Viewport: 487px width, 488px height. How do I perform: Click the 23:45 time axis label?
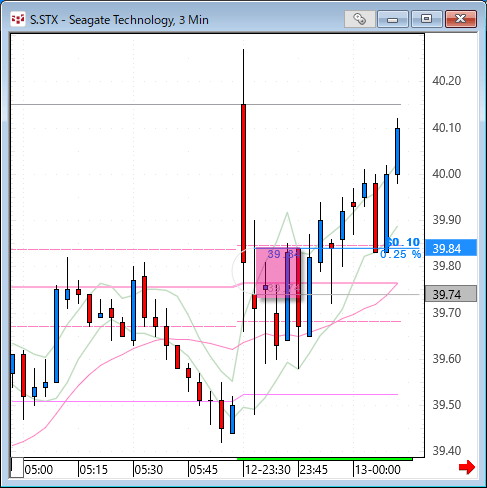(x=313, y=470)
